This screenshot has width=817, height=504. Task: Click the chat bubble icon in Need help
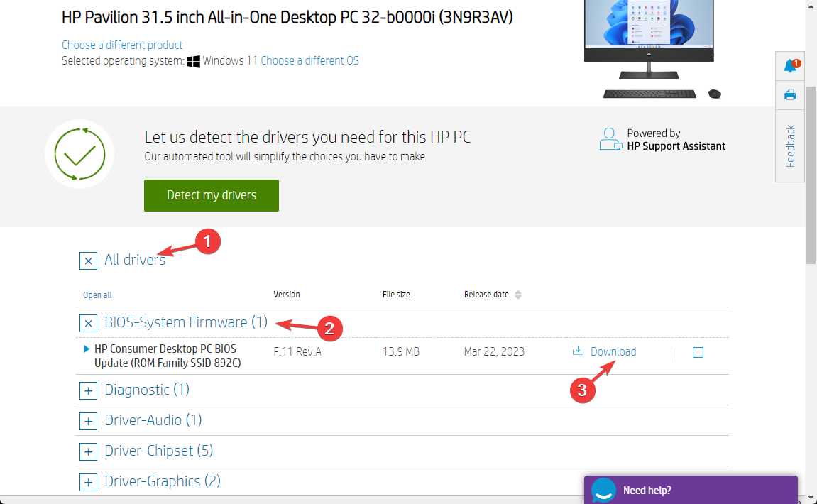[603, 491]
